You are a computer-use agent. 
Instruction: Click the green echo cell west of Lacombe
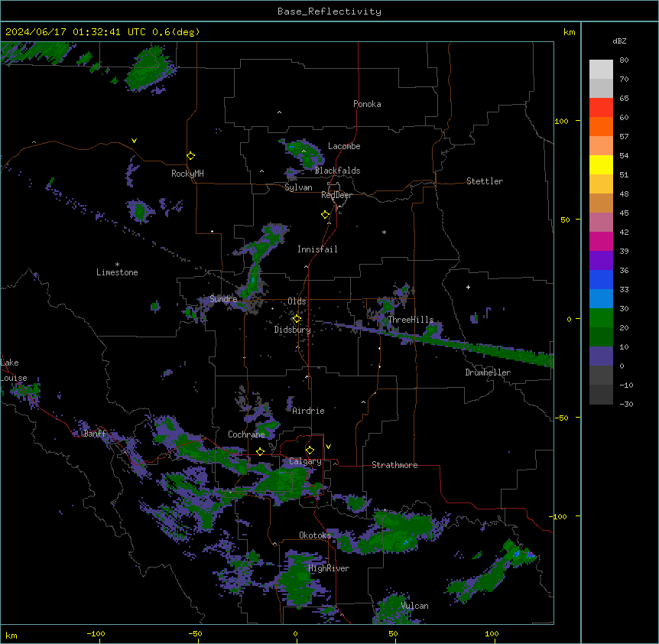(304, 154)
